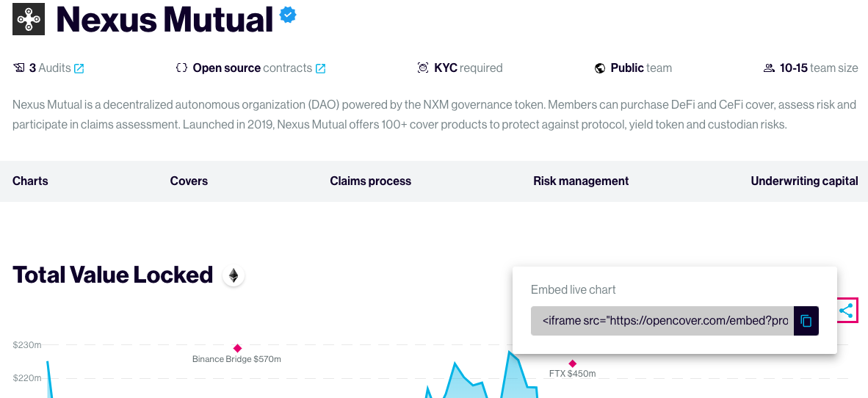The height and width of the screenshot is (398, 868).
Task: Jump to Underwriting capital tab
Action: (804, 181)
